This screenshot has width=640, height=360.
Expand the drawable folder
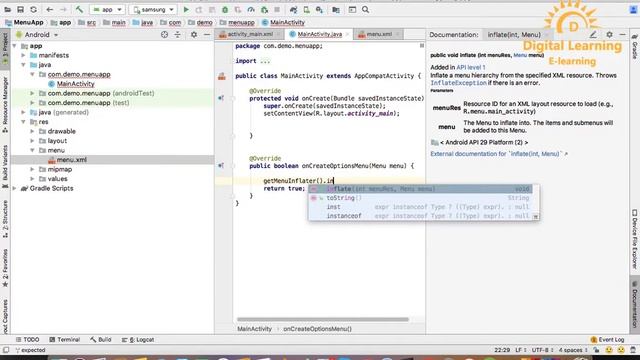32,131
